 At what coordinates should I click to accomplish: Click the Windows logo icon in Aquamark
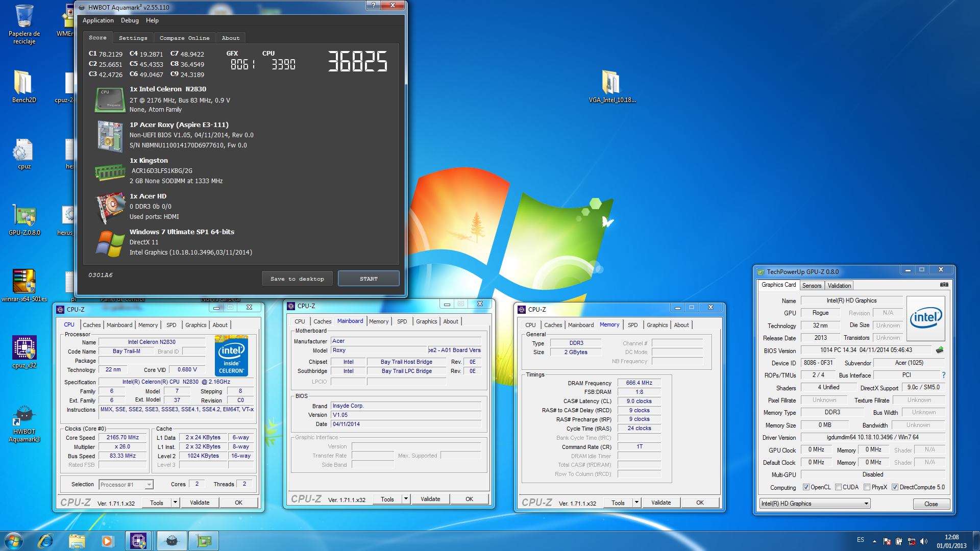click(110, 243)
